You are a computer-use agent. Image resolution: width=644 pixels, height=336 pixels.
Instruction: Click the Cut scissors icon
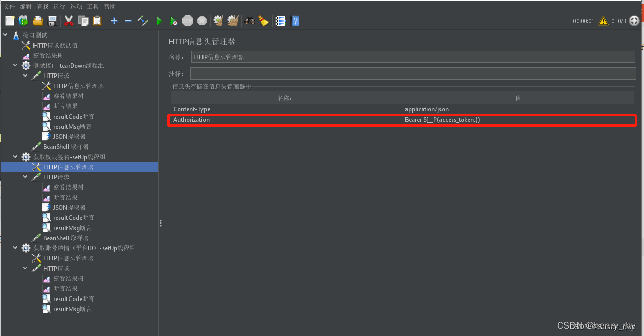tap(69, 21)
